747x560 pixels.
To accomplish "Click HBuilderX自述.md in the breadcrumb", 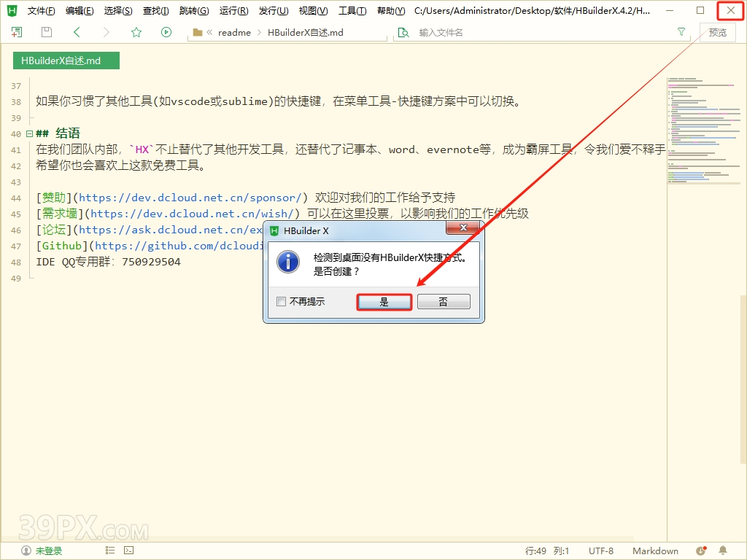I will 306,32.
